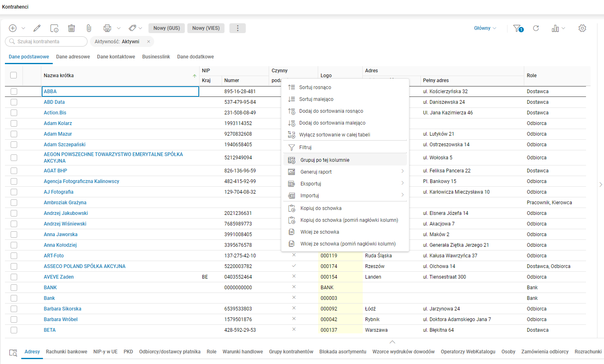
Task: Click the preview document icon in toolbar
Action: [54, 28]
